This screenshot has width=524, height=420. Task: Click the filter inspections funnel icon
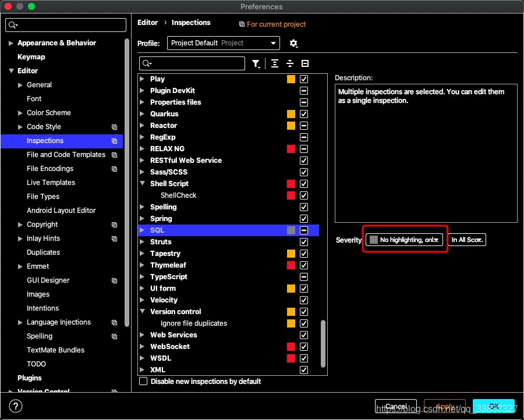click(x=256, y=63)
